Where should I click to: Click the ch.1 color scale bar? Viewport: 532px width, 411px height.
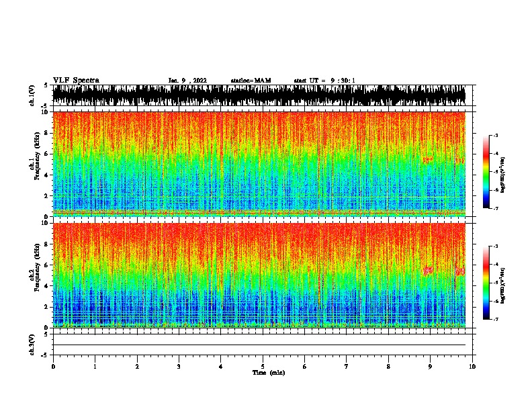coord(486,172)
